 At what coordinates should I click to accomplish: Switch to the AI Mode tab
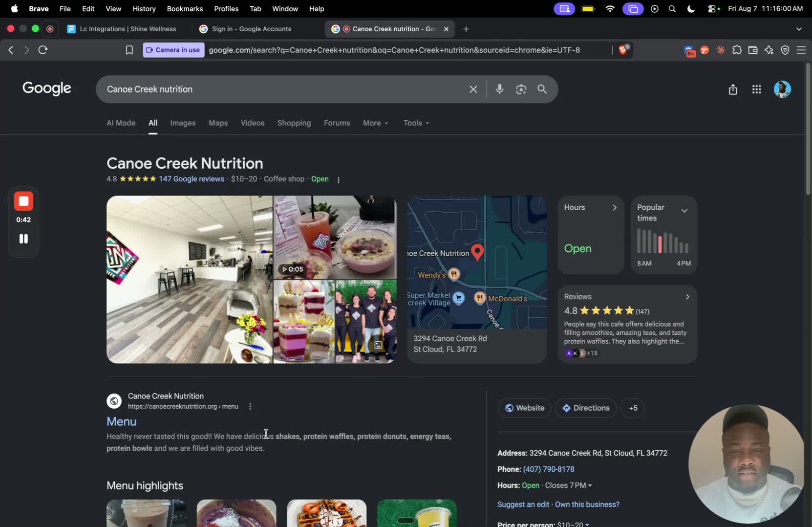(x=121, y=123)
